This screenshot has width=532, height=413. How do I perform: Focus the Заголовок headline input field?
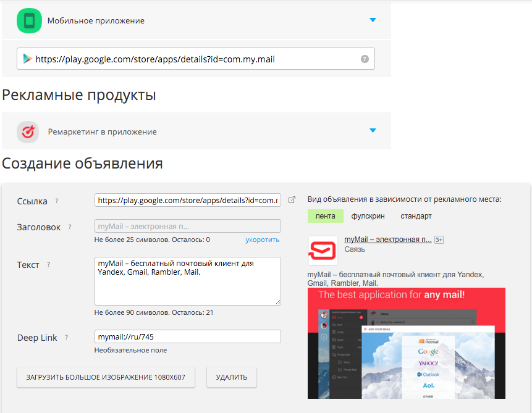(x=188, y=226)
